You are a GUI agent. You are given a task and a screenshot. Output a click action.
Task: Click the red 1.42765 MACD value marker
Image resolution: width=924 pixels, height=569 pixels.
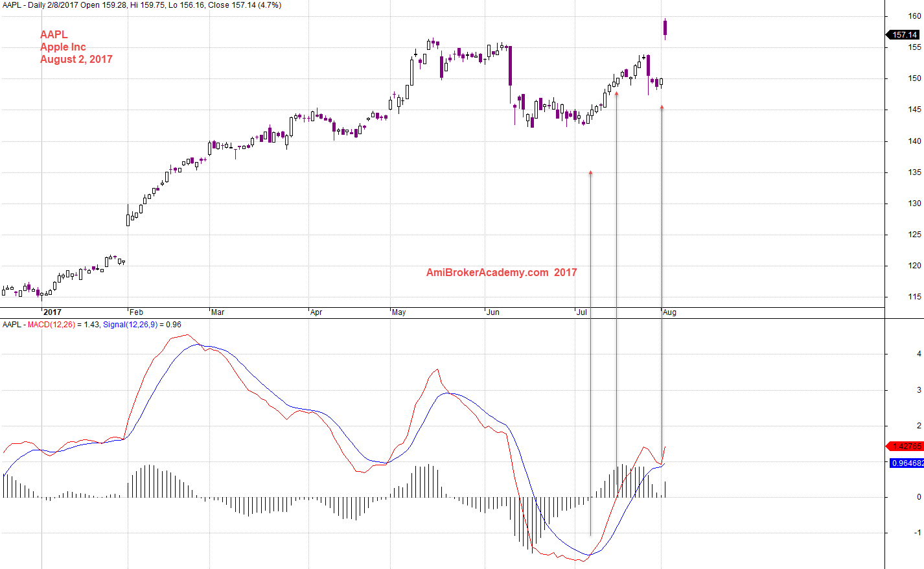pos(904,447)
